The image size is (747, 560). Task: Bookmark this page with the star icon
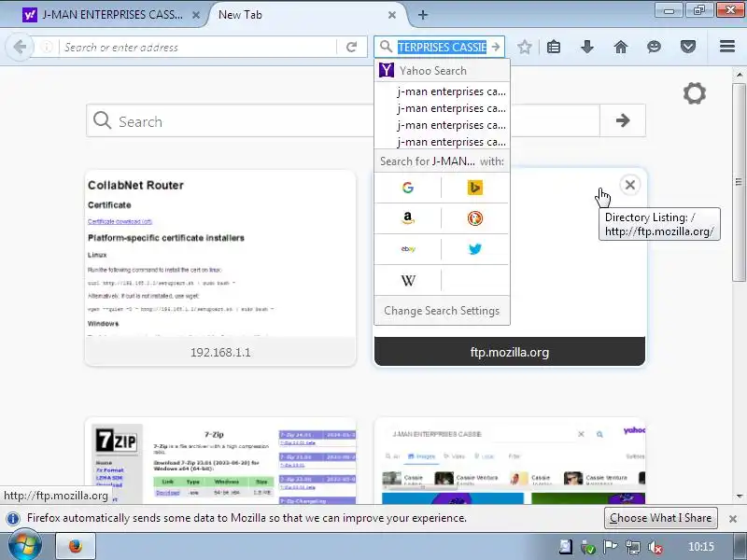(524, 47)
